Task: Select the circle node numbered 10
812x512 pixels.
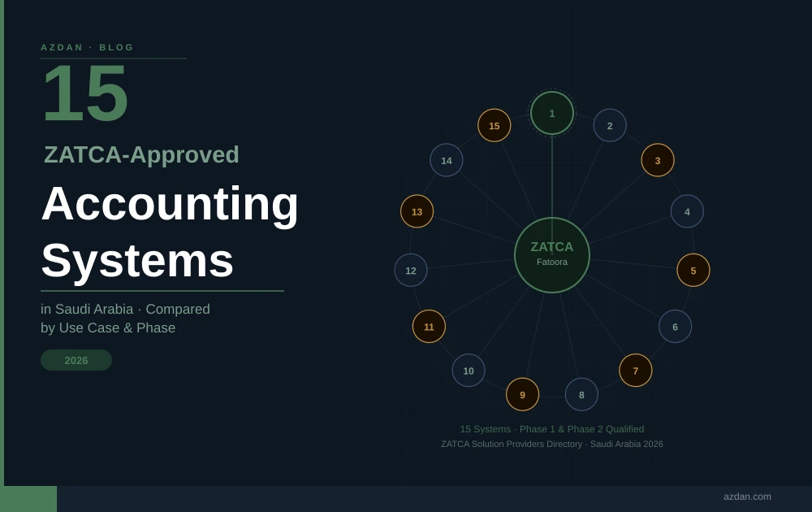Action: [469, 371]
